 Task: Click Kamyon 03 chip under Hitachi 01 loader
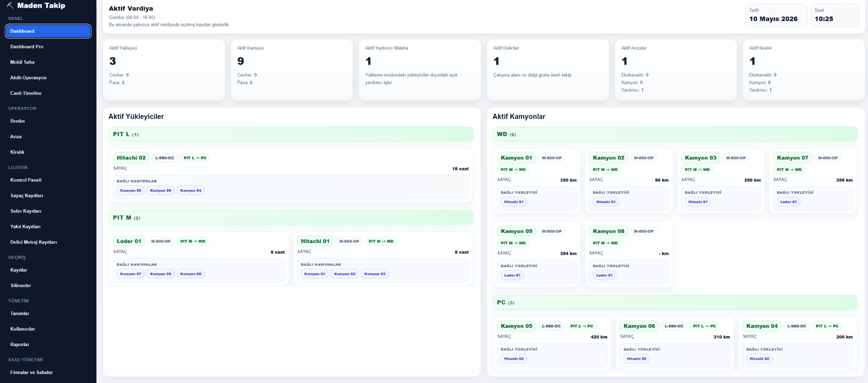(x=375, y=274)
